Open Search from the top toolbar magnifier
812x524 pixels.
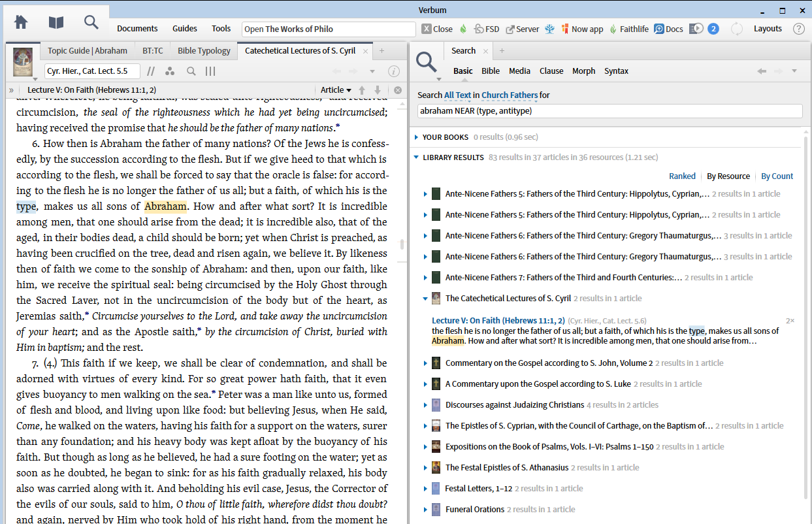click(91, 22)
